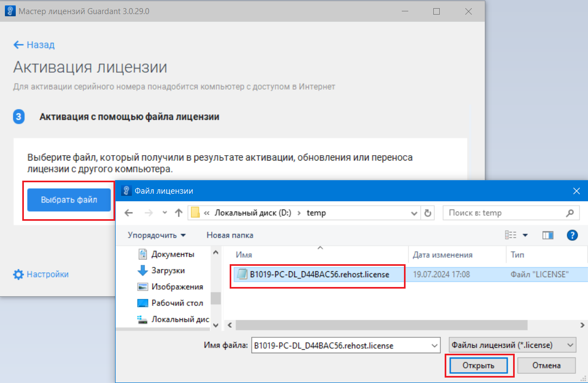588x383 pixels.
Task: Select Документы in navigation pane
Action: [x=172, y=254]
